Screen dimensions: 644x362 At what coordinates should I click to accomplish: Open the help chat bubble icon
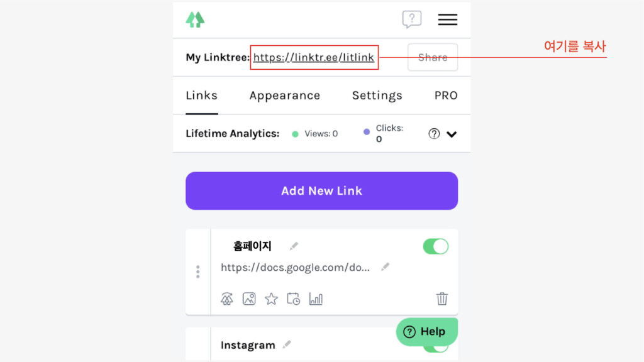click(x=411, y=19)
